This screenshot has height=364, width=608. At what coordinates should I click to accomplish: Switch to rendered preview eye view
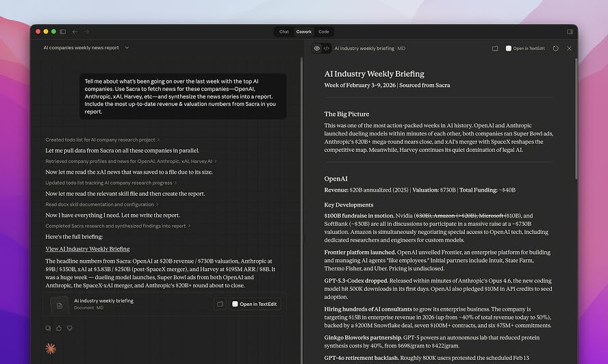point(317,49)
